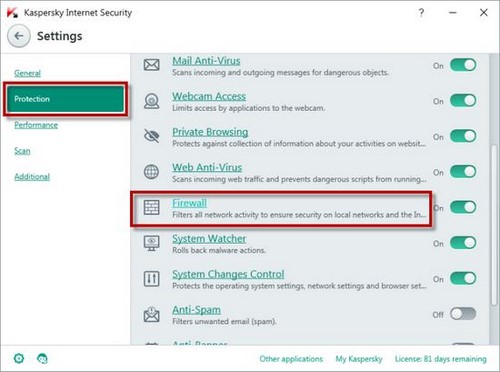This screenshot has height=372, width=500.
Task: Click the Firewall brick wall icon
Action: (151, 207)
